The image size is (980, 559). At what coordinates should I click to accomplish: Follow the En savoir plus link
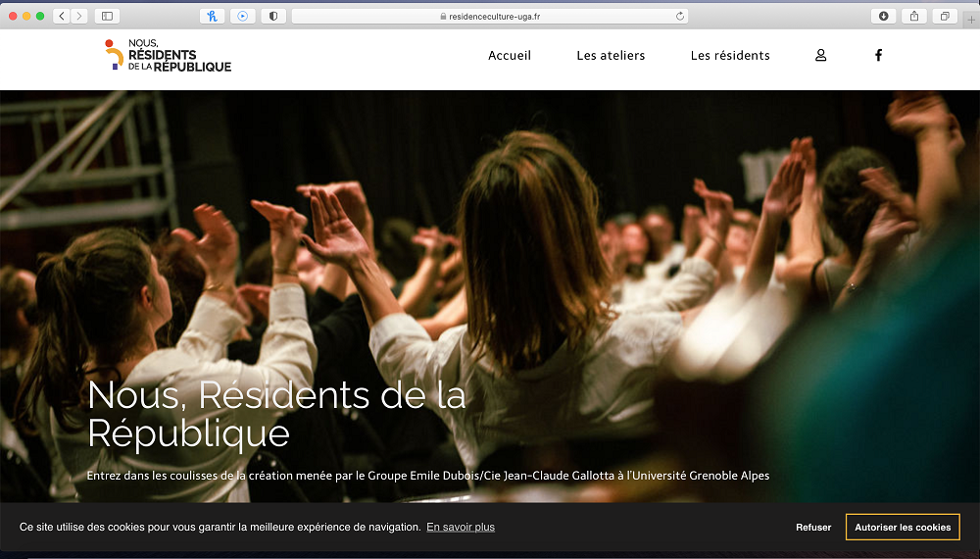click(461, 527)
